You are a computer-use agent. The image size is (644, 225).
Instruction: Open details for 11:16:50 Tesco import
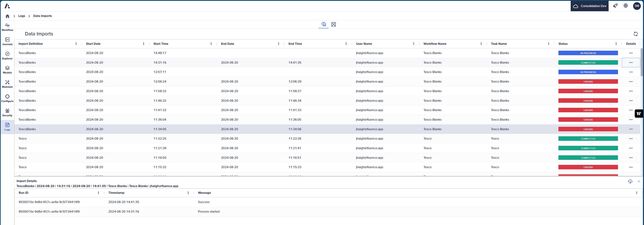[631, 158]
